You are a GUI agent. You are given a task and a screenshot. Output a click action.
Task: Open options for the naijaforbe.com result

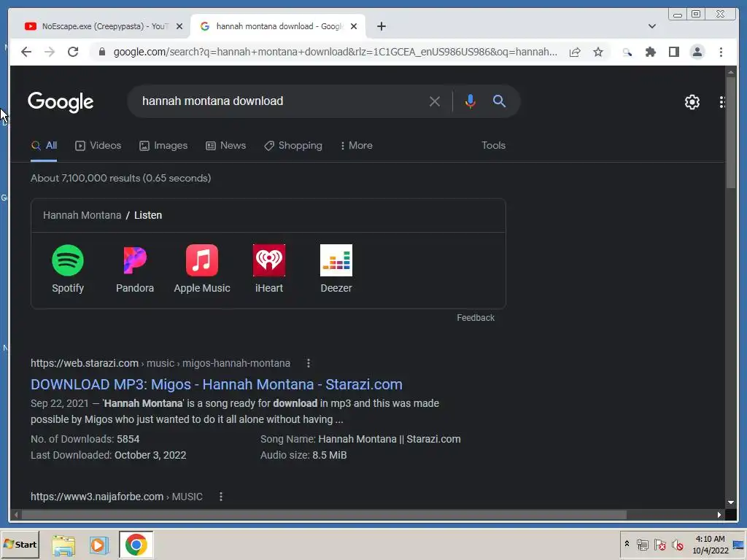(x=220, y=497)
